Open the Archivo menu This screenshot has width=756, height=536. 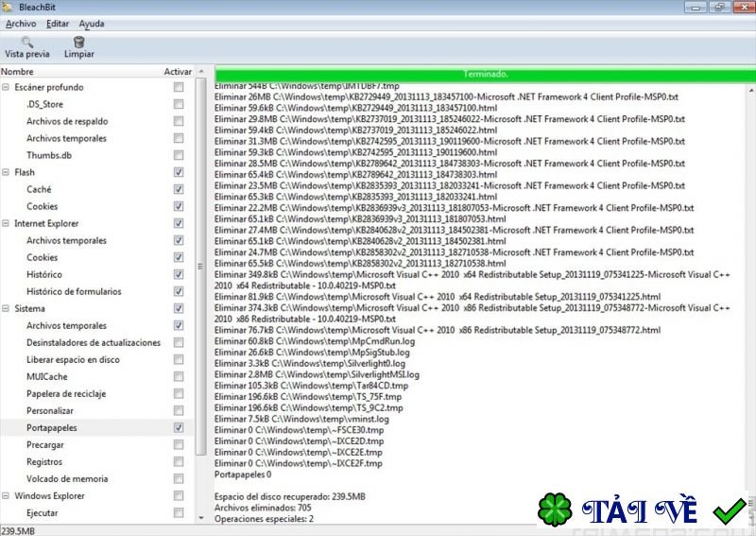point(21,24)
